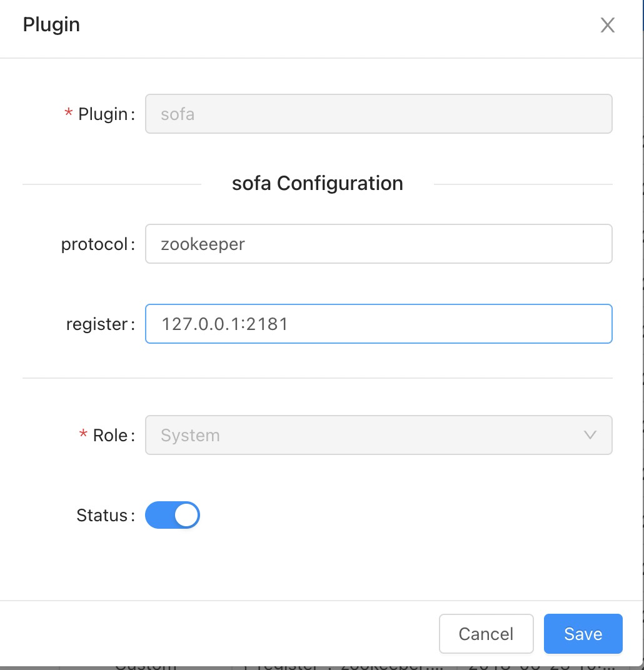644x670 pixels.
Task: Click the register field label
Action: click(x=98, y=324)
